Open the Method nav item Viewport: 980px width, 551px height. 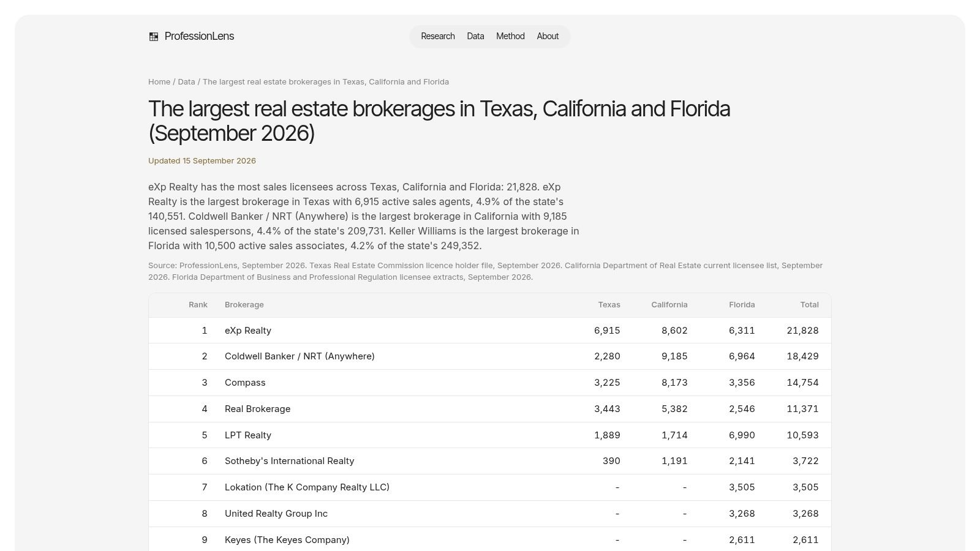[510, 36]
